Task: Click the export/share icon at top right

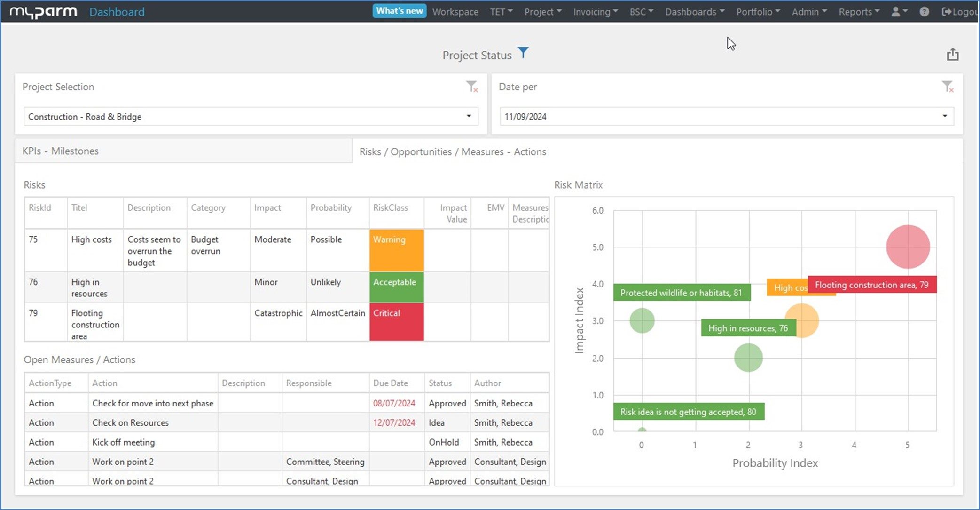Action: (952, 55)
